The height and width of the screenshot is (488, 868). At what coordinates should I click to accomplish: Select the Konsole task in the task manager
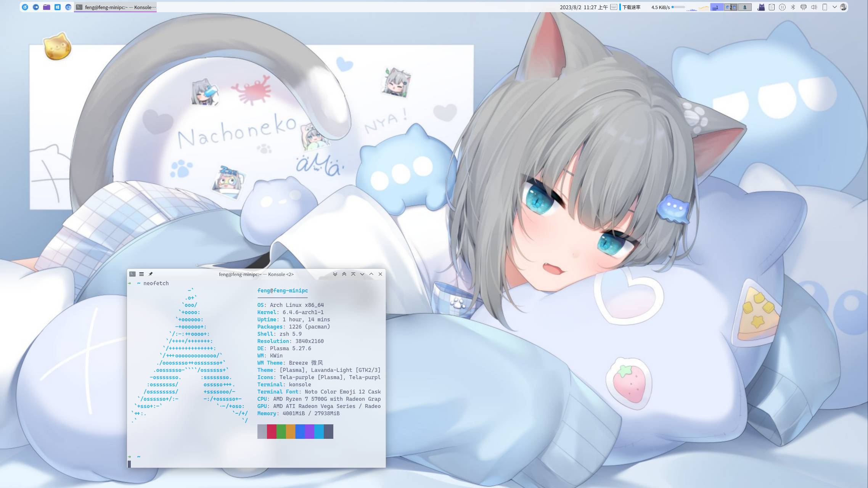[116, 7]
